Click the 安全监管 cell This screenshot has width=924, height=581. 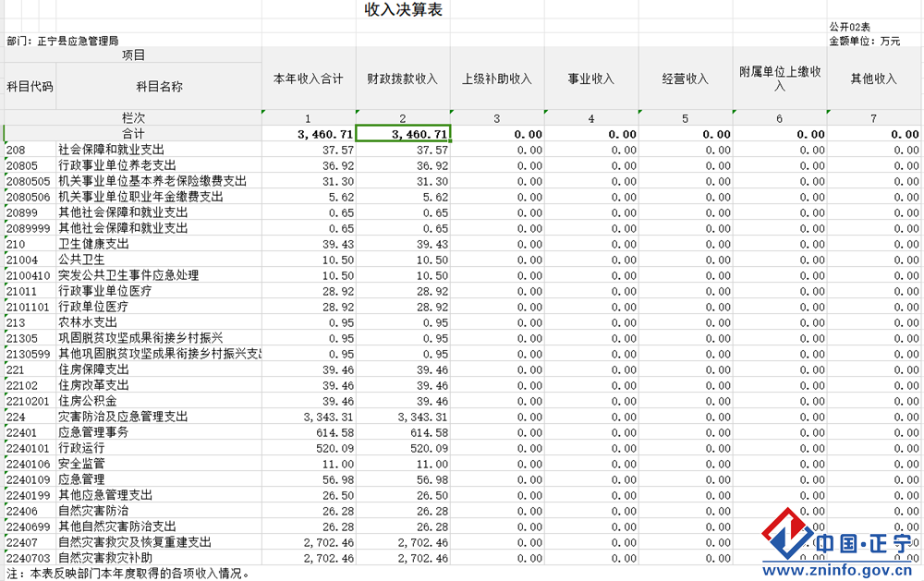click(159, 464)
